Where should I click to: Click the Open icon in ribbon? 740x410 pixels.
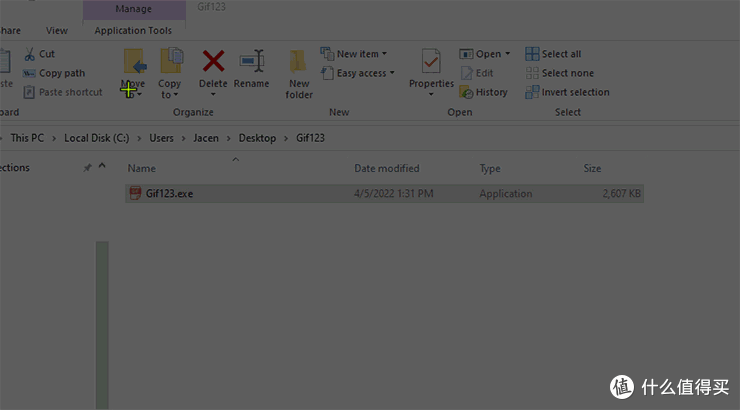(466, 54)
